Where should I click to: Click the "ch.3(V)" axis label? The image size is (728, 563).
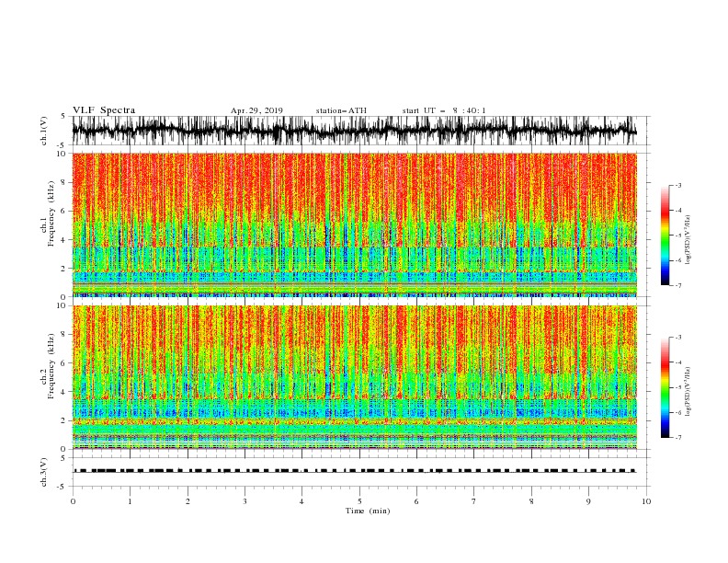coord(44,473)
